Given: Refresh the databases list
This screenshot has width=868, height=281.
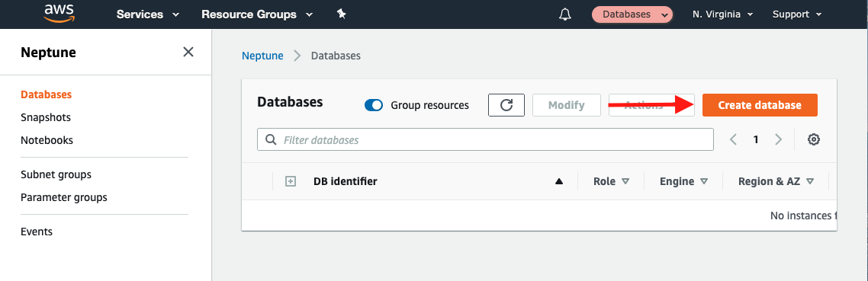Looking at the screenshot, I should coord(506,105).
